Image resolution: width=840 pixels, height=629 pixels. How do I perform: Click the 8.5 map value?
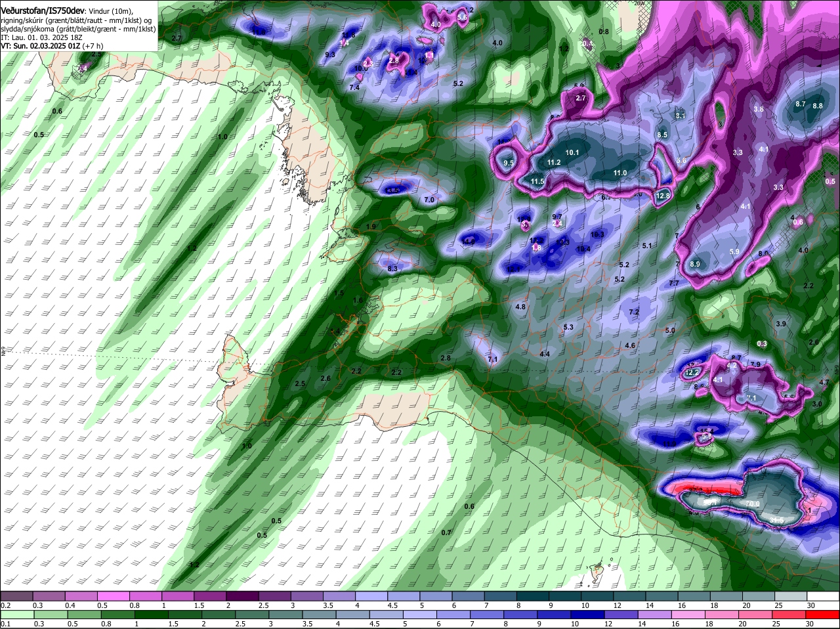(x=662, y=135)
